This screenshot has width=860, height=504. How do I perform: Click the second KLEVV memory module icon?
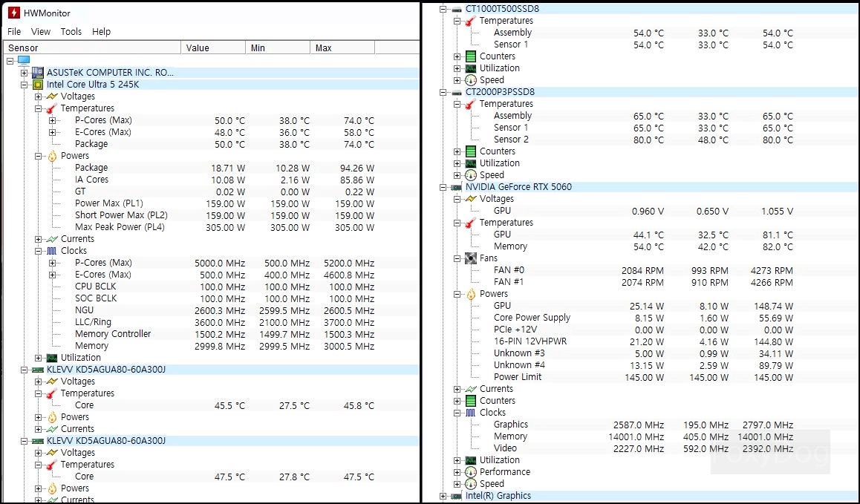[x=38, y=442]
